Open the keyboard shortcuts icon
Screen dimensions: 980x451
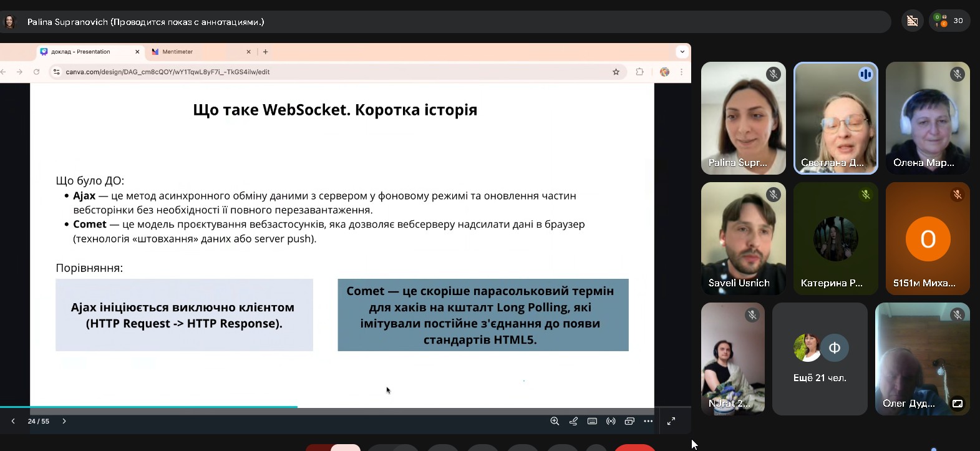(x=592, y=421)
